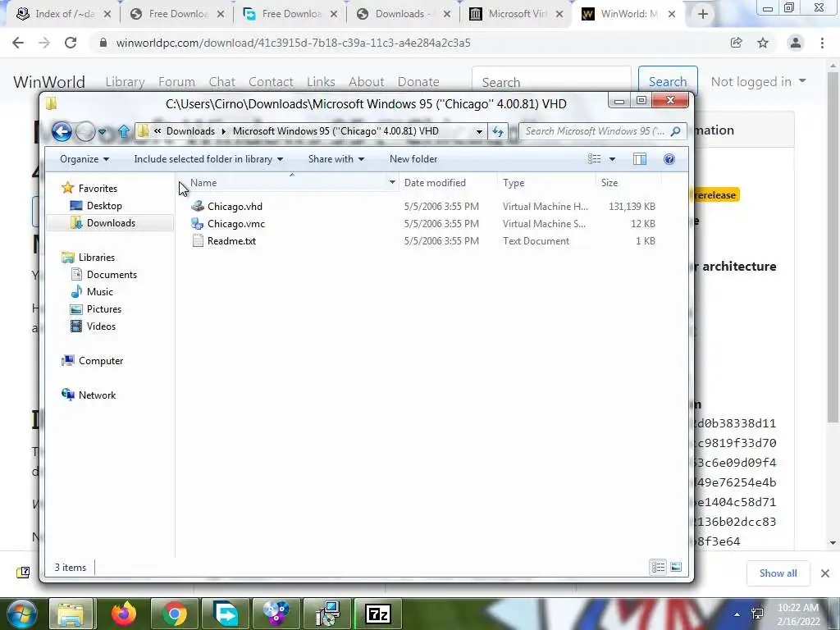Open Firefox from the taskbar
This screenshot has width=840, height=630.
coord(123,614)
